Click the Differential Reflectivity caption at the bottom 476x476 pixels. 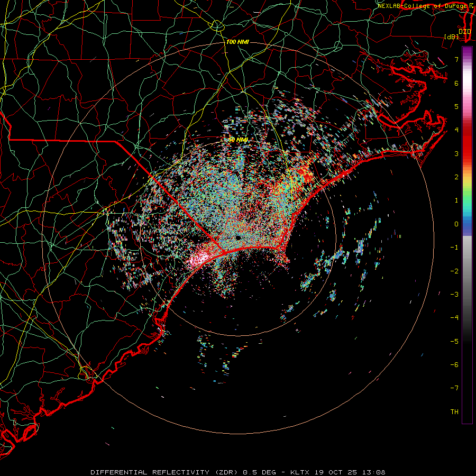click(x=237, y=472)
